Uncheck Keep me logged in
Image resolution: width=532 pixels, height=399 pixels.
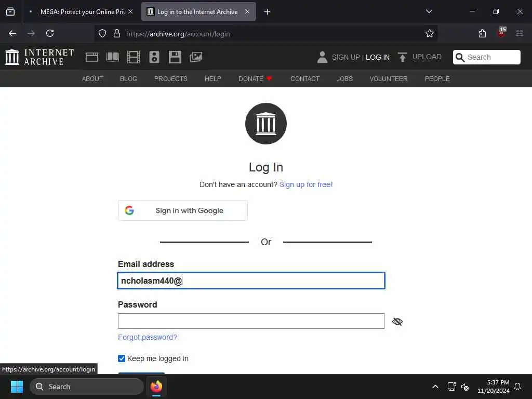click(x=122, y=358)
